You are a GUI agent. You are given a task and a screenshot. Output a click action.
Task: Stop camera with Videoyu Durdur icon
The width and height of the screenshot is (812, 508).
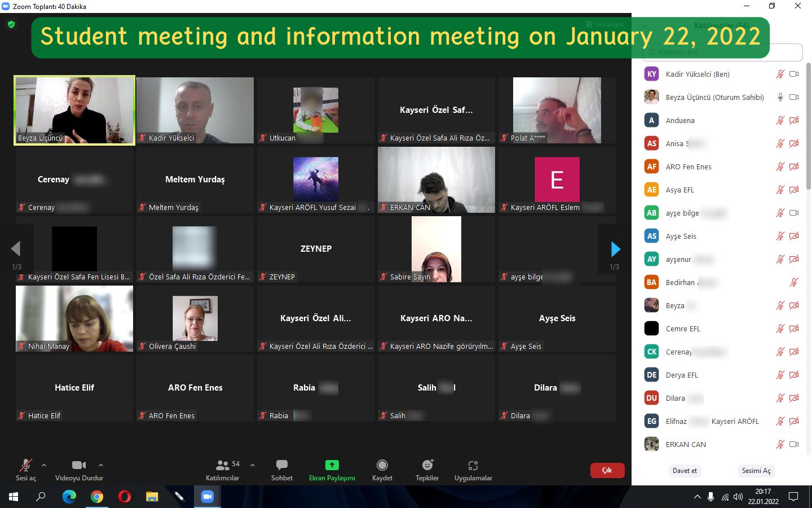click(79, 465)
